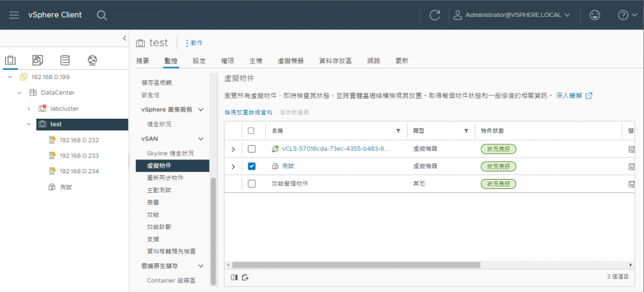
Task: Click the table horizontal scrollbar thumb
Action: (356, 265)
